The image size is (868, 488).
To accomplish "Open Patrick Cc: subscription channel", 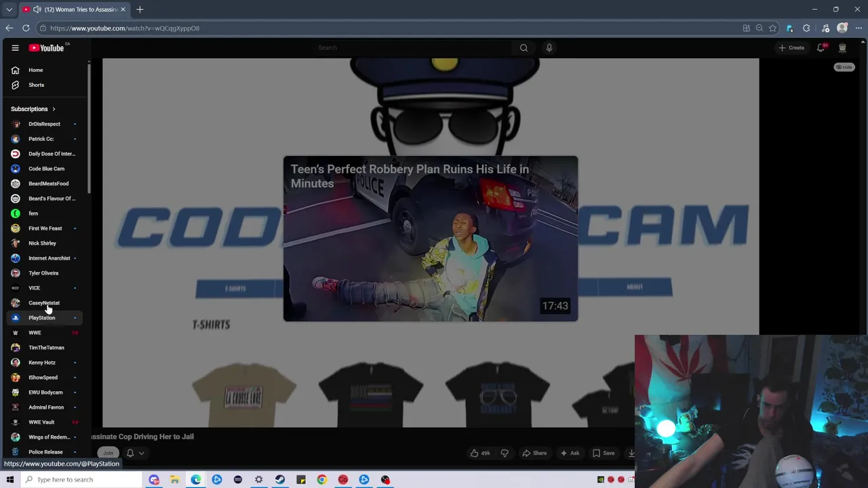I will click(x=45, y=139).
